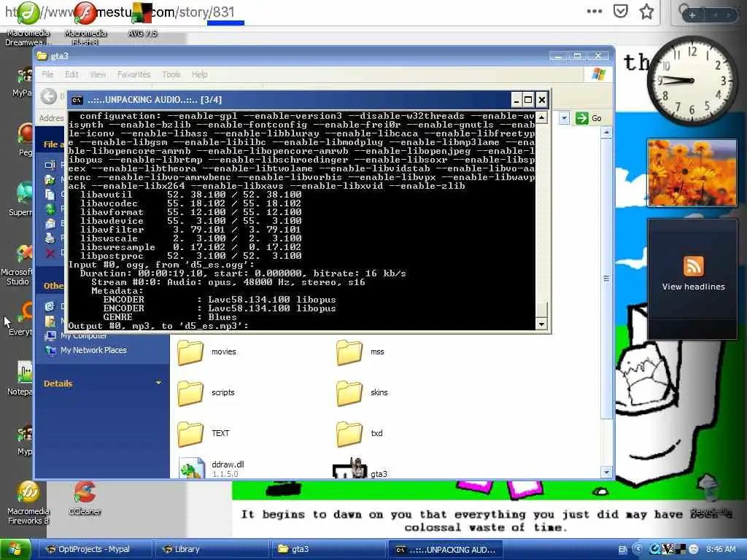Click gta3 window scrollbar up arrow
This screenshot has width=747, height=560.
(x=606, y=133)
